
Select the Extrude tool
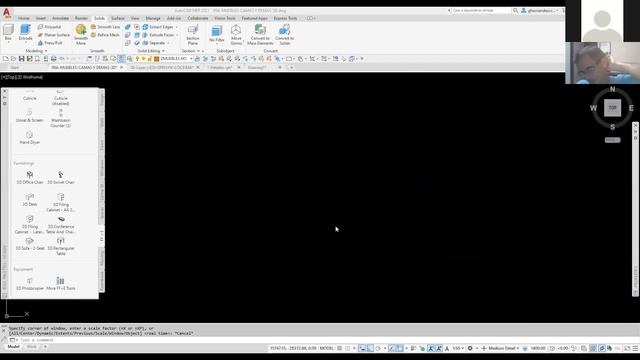[25, 32]
